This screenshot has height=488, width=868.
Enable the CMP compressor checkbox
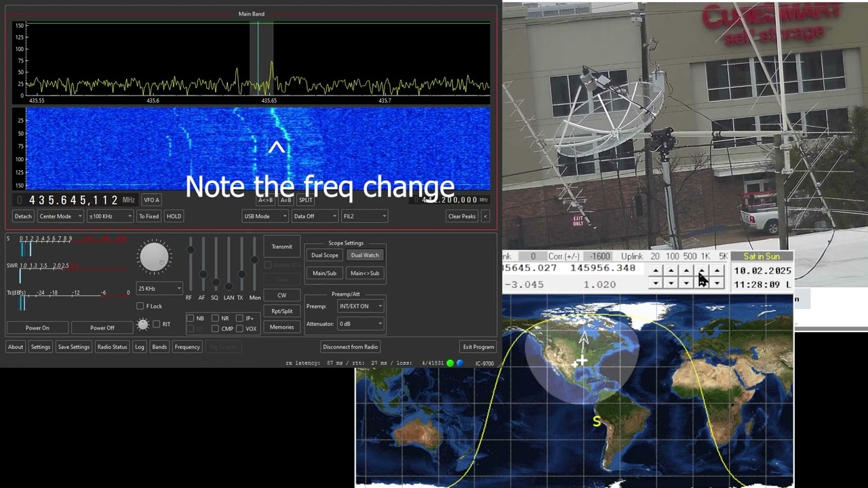tap(215, 329)
